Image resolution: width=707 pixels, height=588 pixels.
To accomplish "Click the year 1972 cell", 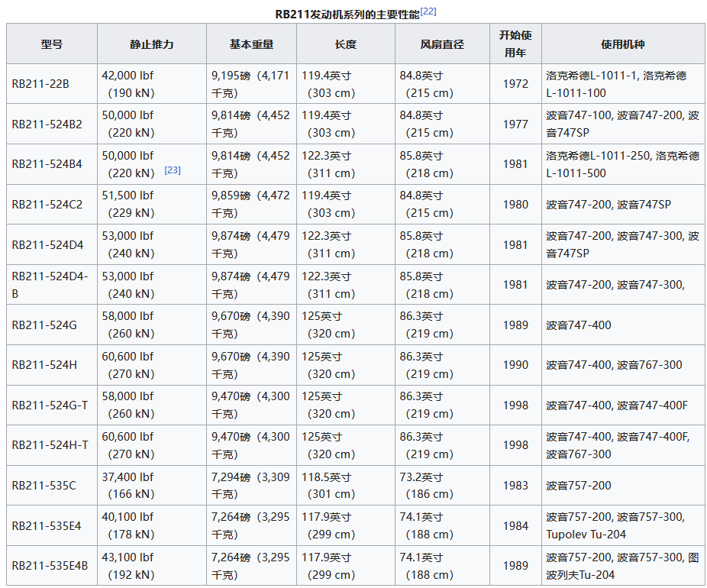I will tap(515, 84).
